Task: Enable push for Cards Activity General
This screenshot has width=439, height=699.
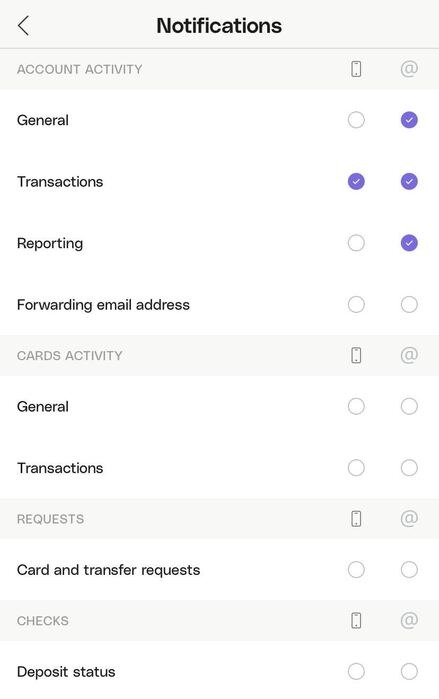Action: pyautogui.click(x=356, y=406)
